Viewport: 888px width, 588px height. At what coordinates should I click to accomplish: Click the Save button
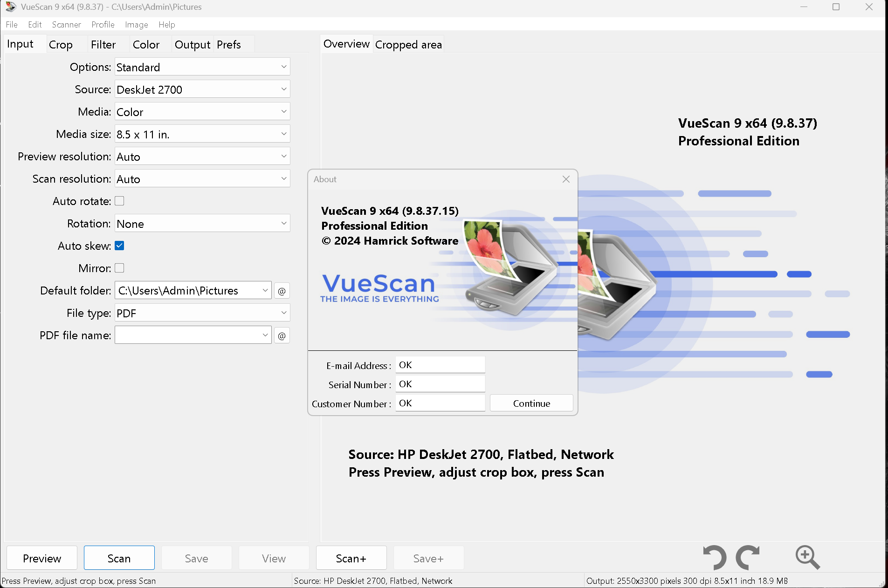tap(197, 558)
